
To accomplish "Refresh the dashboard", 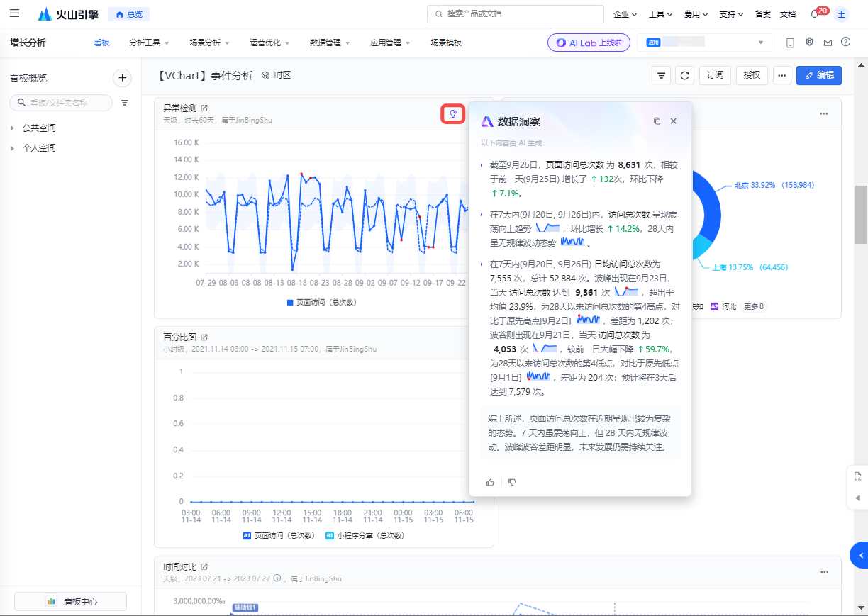I will (684, 75).
